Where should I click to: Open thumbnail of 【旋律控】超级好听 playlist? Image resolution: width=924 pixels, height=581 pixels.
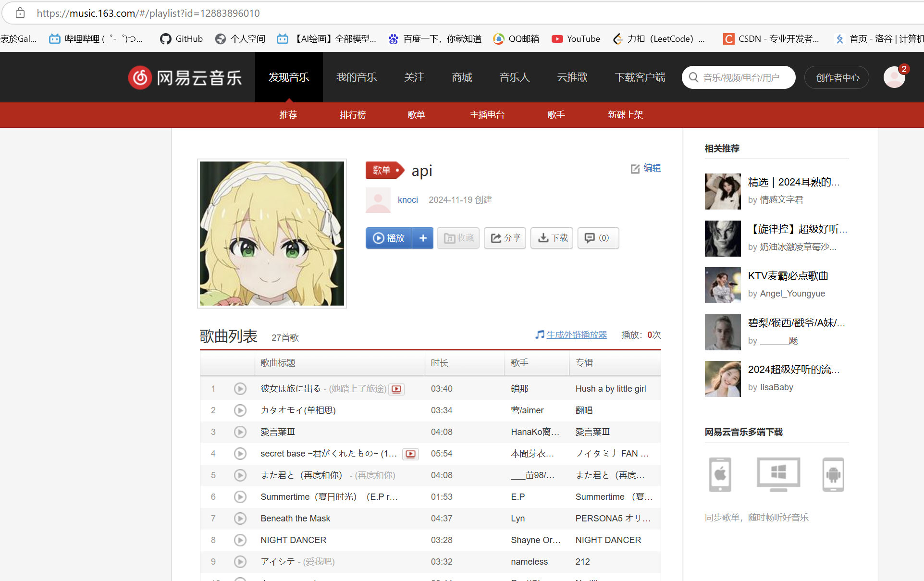tap(723, 238)
